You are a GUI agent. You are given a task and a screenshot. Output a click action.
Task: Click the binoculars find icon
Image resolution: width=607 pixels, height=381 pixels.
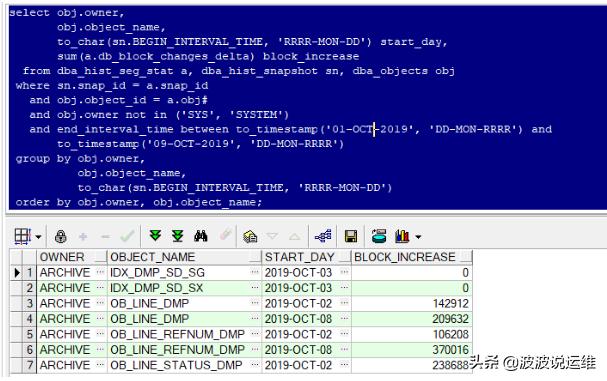[201, 236]
